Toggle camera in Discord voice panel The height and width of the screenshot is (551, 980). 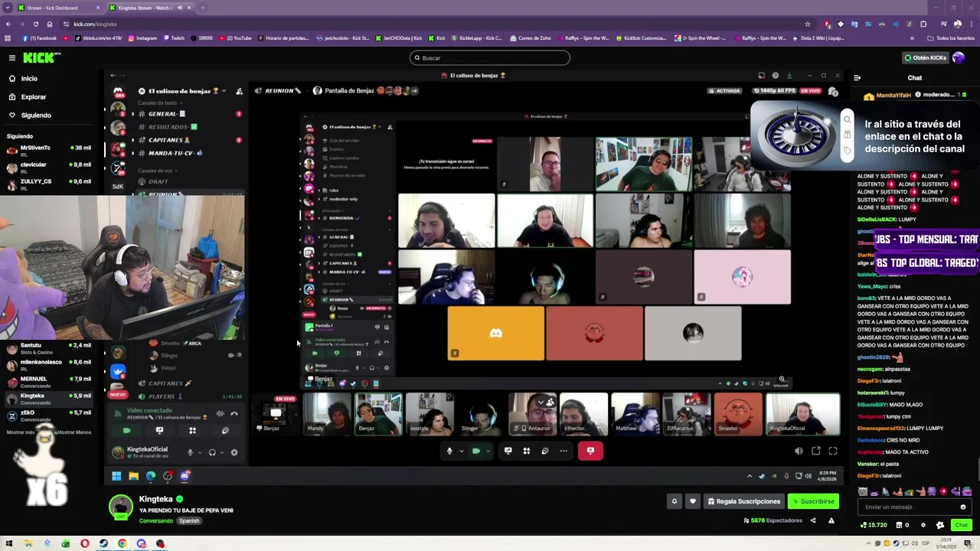pos(126,430)
